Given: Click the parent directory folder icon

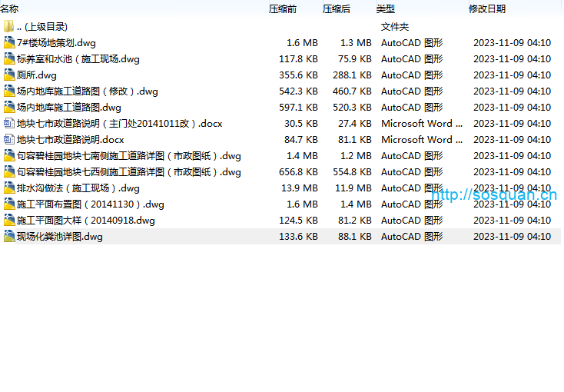Looking at the screenshot, I should click(9, 27).
